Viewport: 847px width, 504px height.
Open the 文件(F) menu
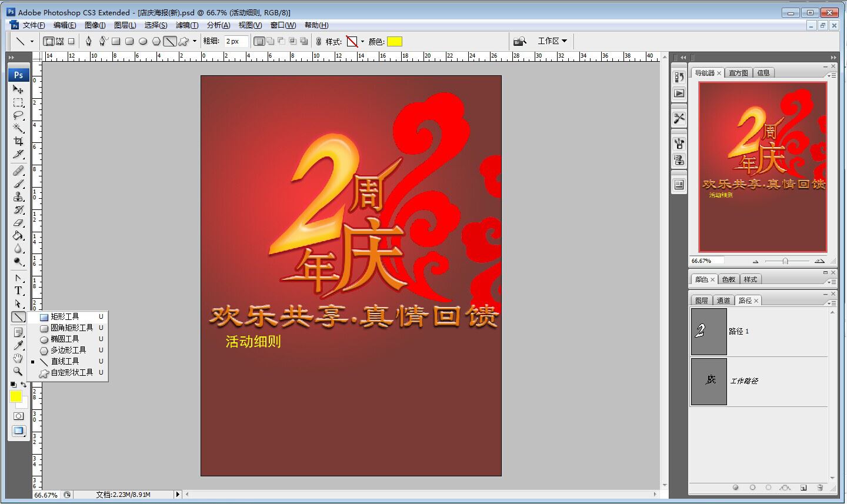tap(34, 25)
